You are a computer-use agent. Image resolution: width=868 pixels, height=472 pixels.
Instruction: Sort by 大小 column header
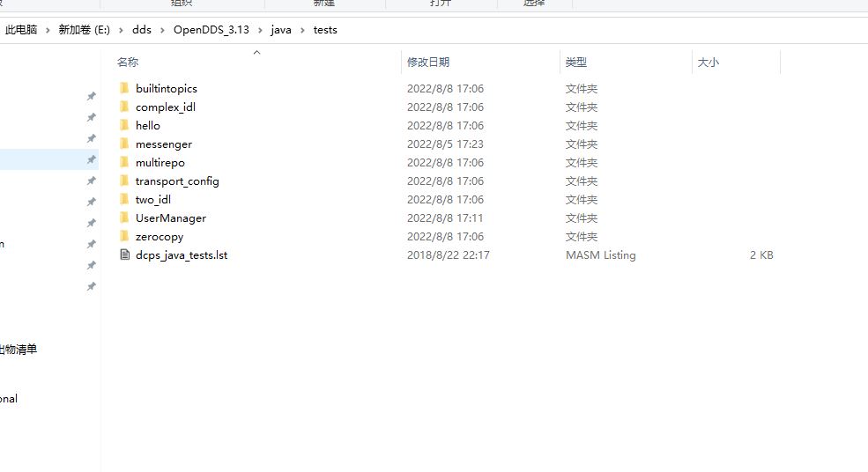pos(708,62)
